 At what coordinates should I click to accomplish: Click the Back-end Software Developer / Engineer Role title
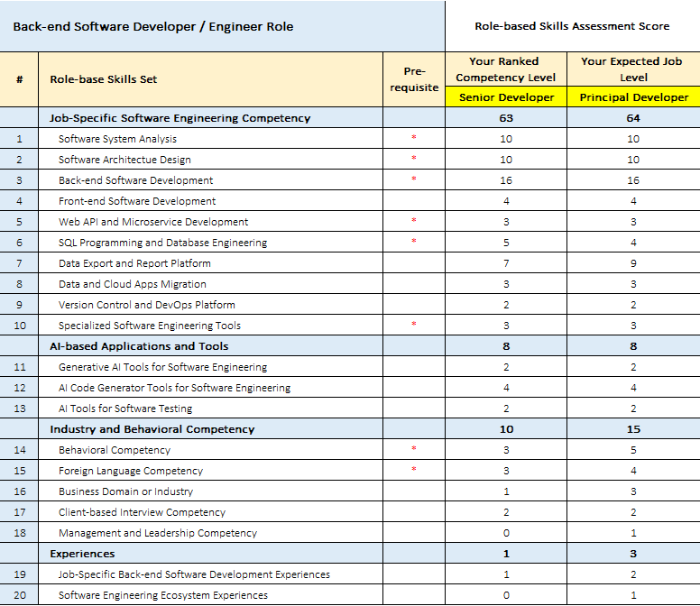(152, 26)
